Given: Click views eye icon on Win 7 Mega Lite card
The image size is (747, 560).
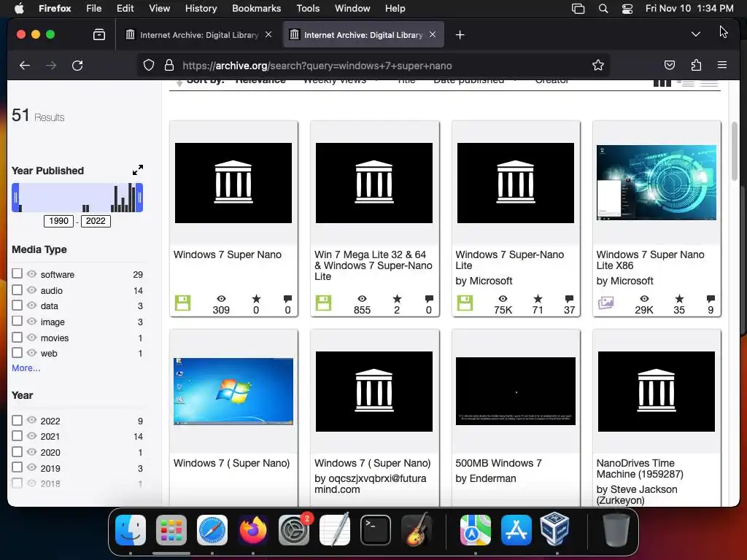Looking at the screenshot, I should pos(362,298).
